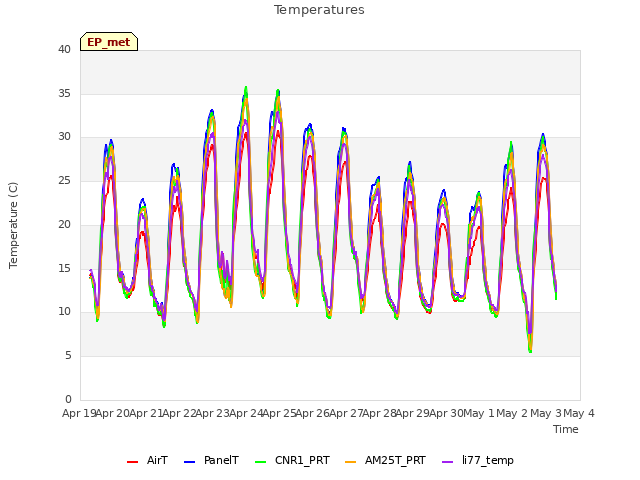Click the orange AM25T_PRT legend color marker

(351, 462)
